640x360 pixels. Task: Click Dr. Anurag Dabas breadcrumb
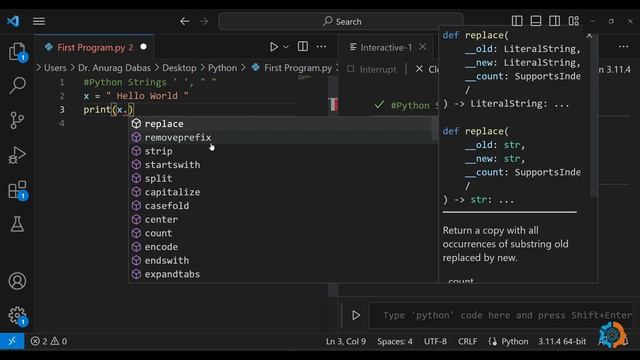click(x=114, y=68)
